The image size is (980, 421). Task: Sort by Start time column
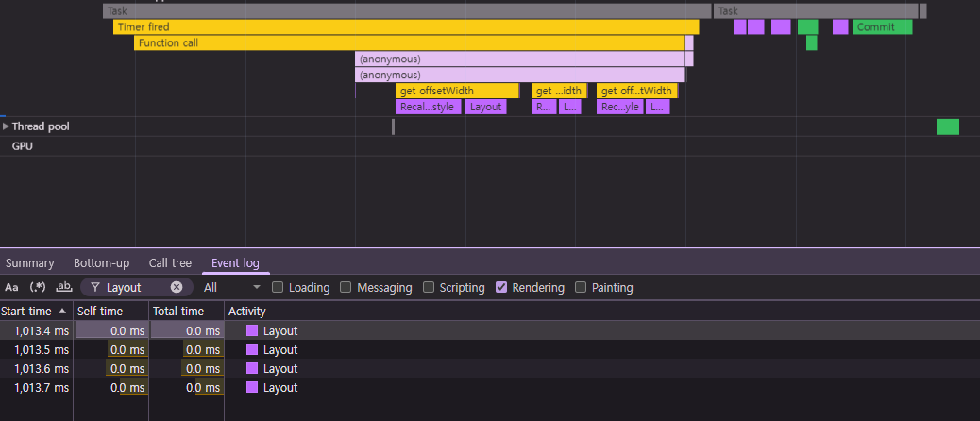click(36, 312)
